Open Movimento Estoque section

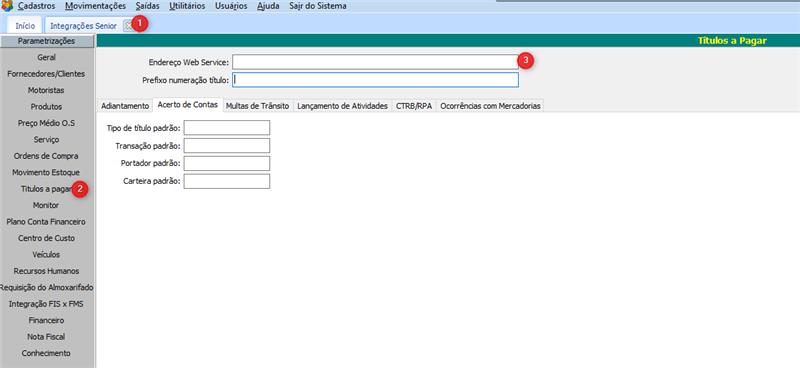pyautogui.click(x=46, y=173)
